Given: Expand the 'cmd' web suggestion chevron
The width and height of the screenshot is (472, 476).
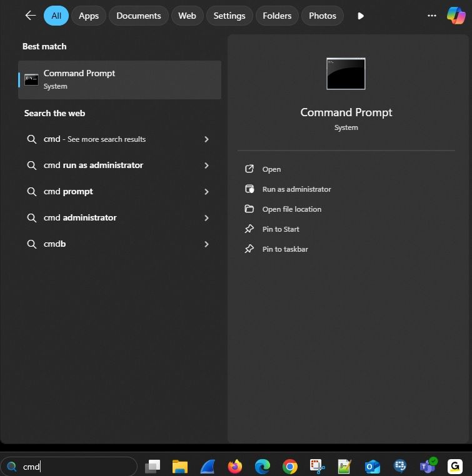Looking at the screenshot, I should [x=206, y=139].
